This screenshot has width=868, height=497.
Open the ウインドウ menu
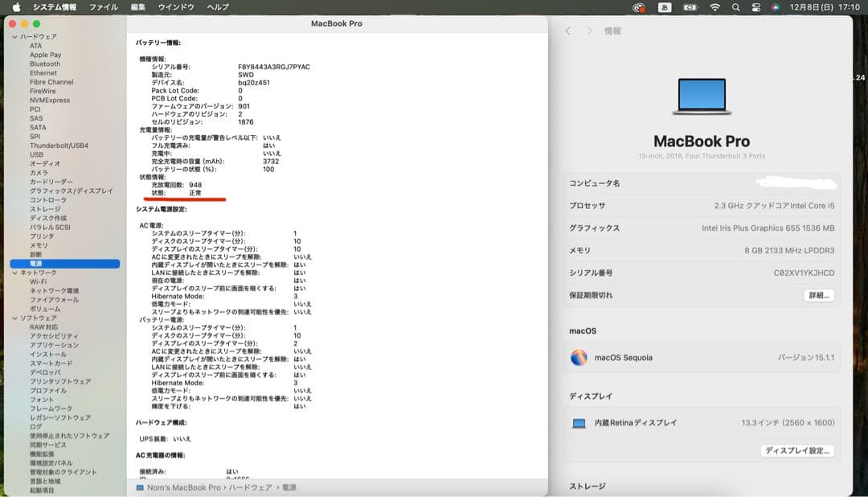178,7
